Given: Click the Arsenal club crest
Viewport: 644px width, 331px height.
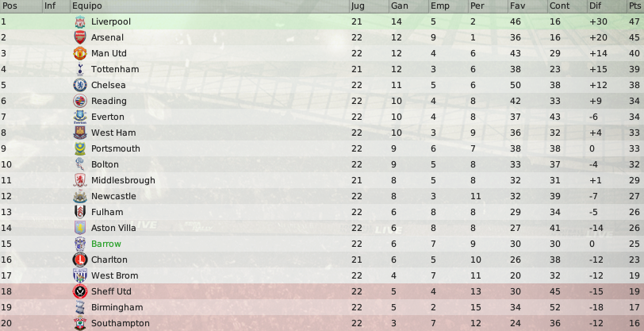Looking at the screenshot, I should (79, 37).
